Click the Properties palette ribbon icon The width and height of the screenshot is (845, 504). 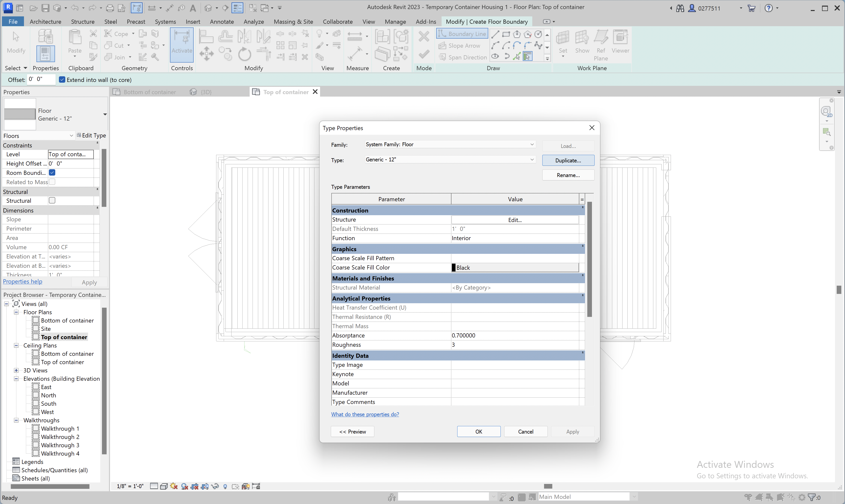point(45,54)
